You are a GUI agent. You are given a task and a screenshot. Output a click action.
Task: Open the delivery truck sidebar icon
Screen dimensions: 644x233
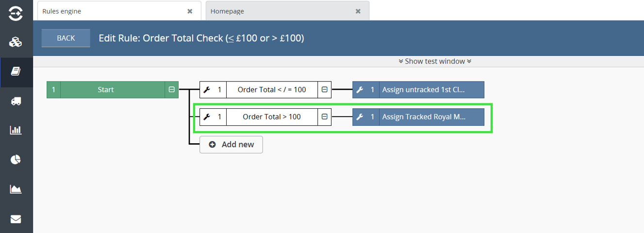tap(16, 101)
